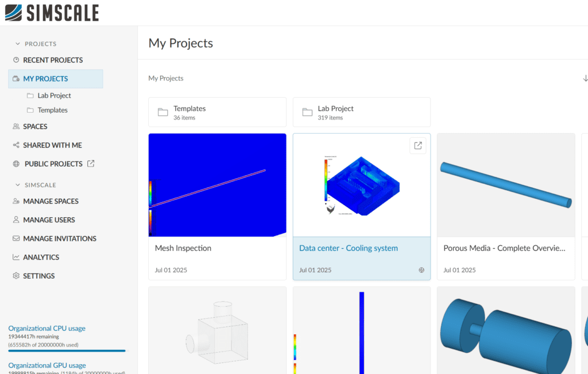The image size is (588, 374).
Task: Click the globe icon on Data center card
Action: [x=421, y=269]
